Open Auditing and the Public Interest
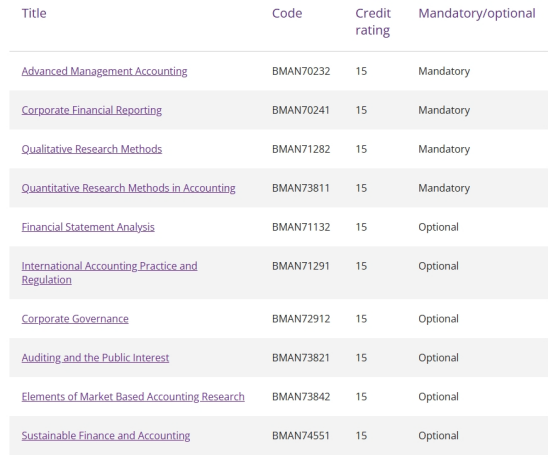 point(95,358)
